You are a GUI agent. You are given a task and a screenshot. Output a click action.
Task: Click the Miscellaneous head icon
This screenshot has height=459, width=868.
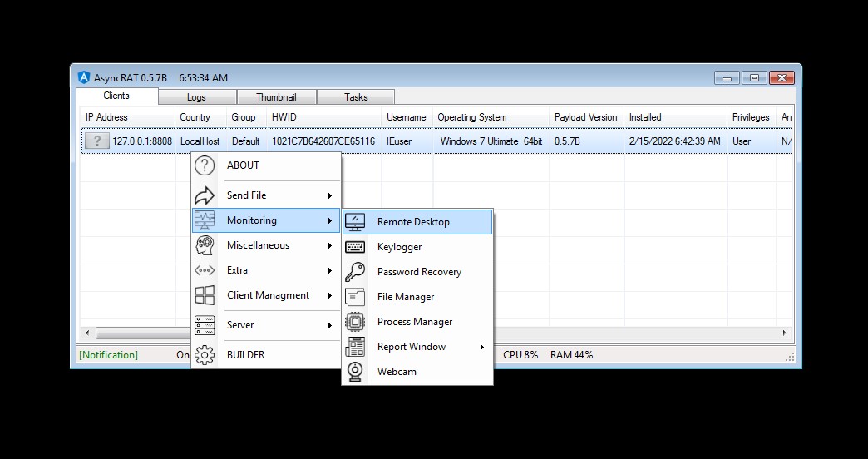point(205,245)
